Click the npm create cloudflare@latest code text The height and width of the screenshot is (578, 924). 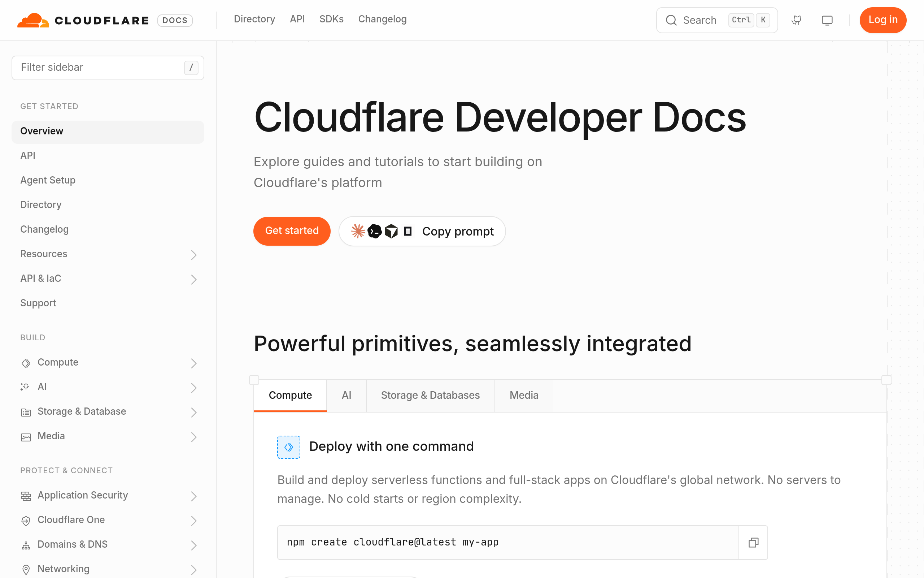[x=392, y=542]
